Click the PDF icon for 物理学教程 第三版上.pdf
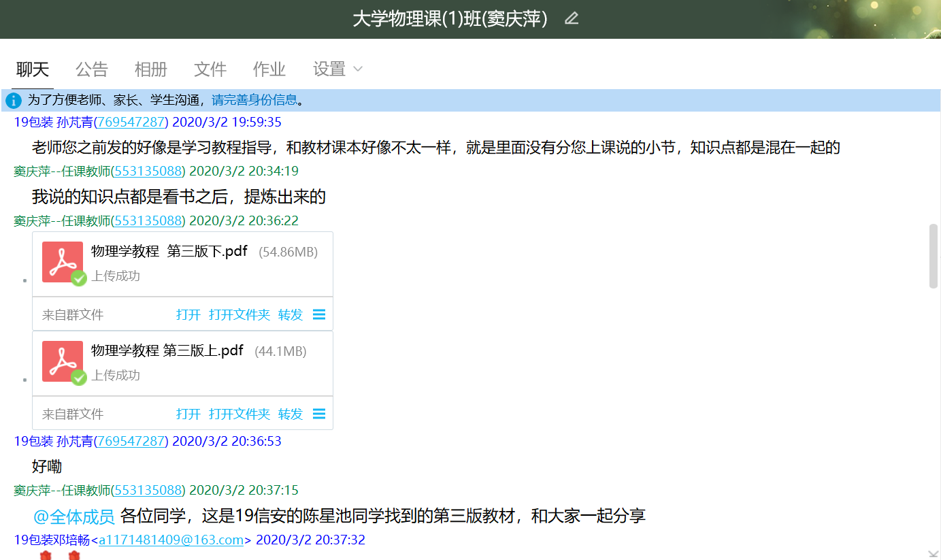This screenshot has height=560, width=941. [x=63, y=361]
